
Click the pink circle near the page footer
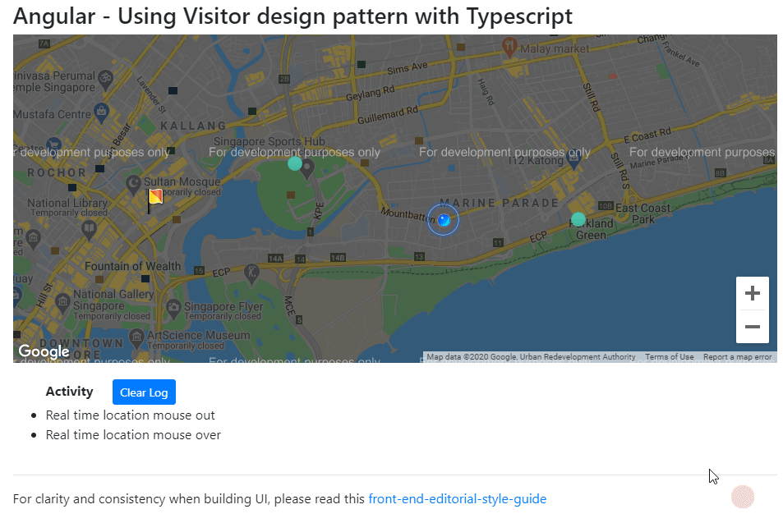[x=743, y=497]
